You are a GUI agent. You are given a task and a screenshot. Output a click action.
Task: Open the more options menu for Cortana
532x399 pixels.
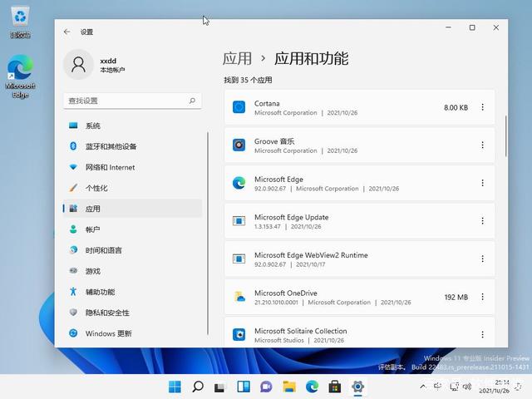482,107
